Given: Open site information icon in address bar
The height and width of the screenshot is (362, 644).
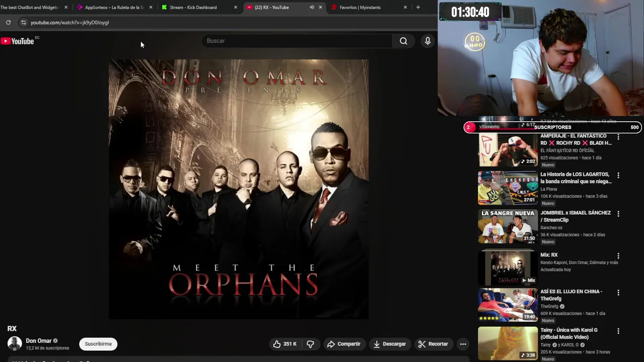Looking at the screenshot, I should tap(23, 23).
